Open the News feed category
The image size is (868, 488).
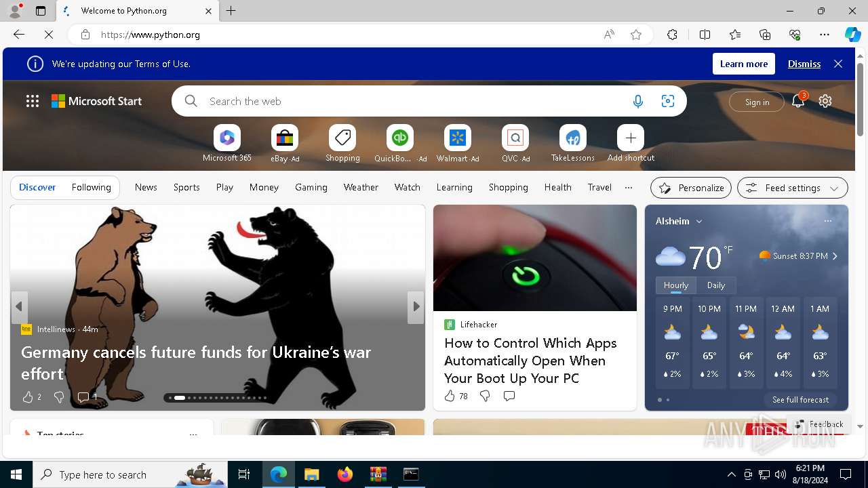tap(146, 187)
